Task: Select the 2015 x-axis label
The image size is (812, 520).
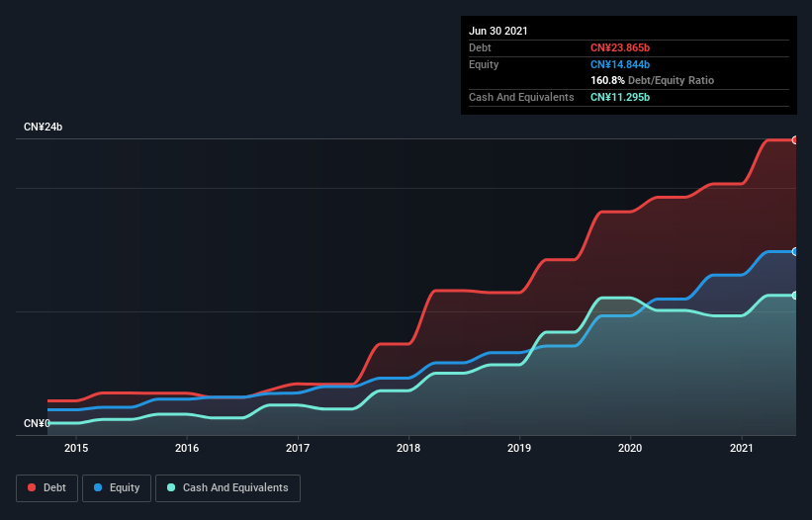Action: pyautogui.click(x=76, y=448)
